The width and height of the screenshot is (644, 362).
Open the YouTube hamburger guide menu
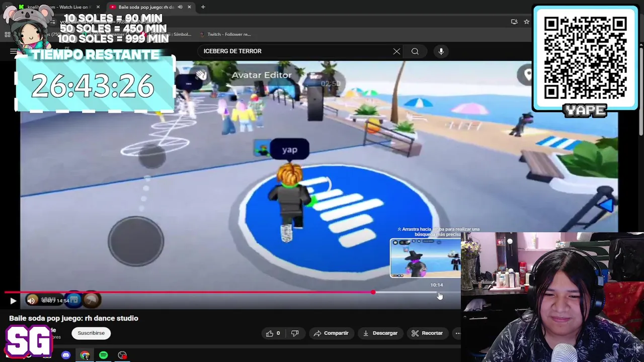pyautogui.click(x=13, y=51)
